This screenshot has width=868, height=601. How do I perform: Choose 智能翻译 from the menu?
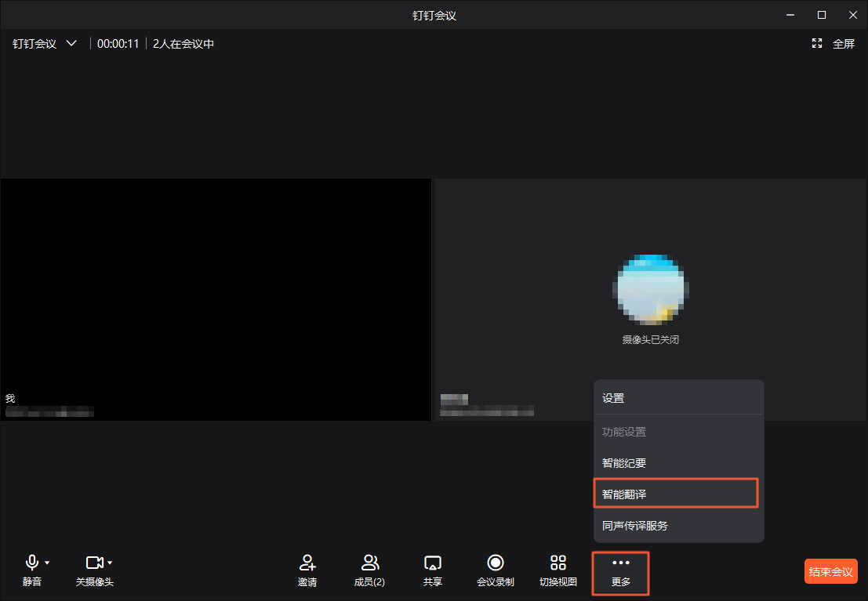pyautogui.click(x=676, y=494)
